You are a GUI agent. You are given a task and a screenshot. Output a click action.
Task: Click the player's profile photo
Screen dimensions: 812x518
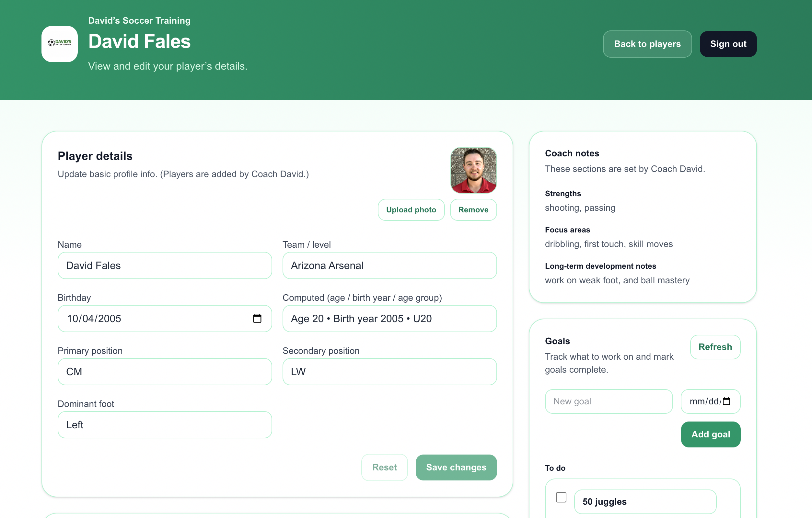click(x=473, y=170)
